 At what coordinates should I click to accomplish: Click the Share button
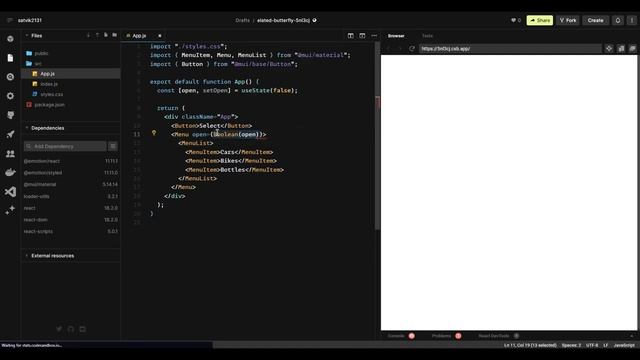pyautogui.click(x=540, y=20)
